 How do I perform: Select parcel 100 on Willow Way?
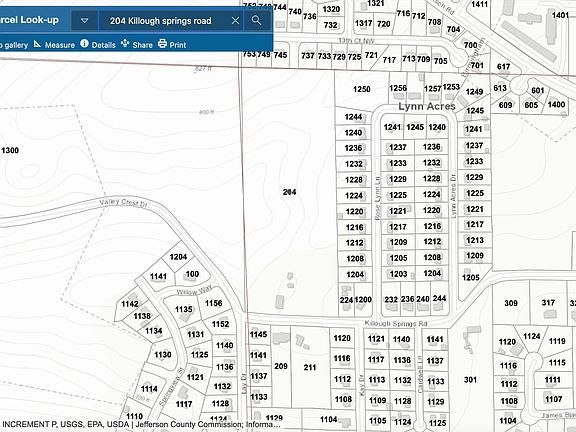(192, 274)
